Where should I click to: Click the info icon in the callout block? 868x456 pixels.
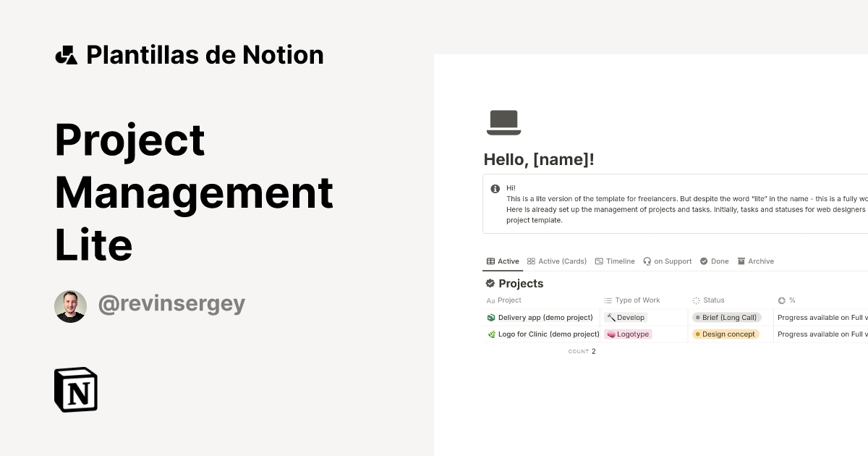coord(495,188)
